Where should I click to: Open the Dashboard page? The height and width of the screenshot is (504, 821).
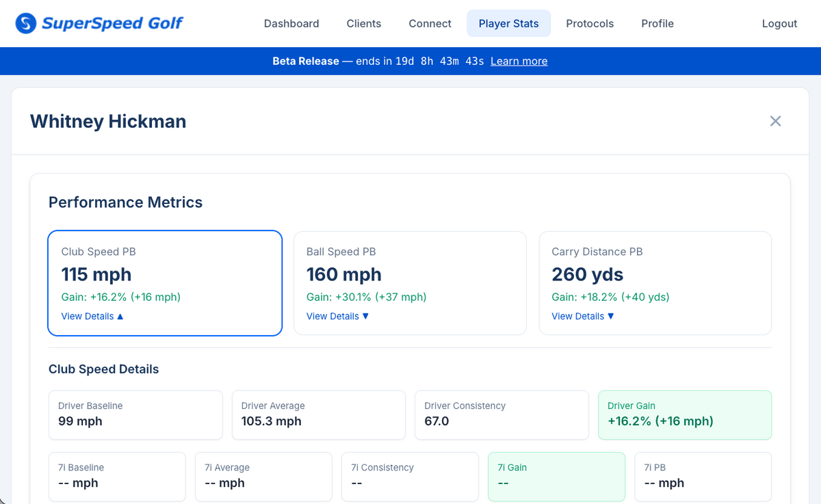coord(291,23)
